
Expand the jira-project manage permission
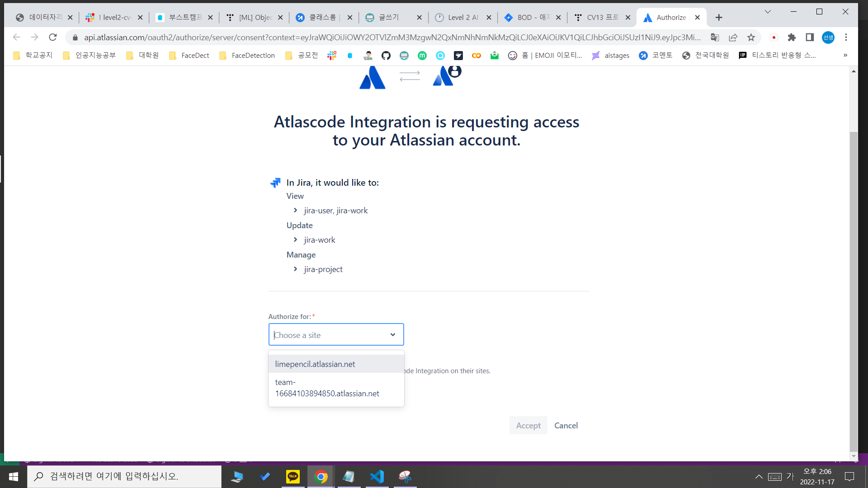click(x=295, y=269)
